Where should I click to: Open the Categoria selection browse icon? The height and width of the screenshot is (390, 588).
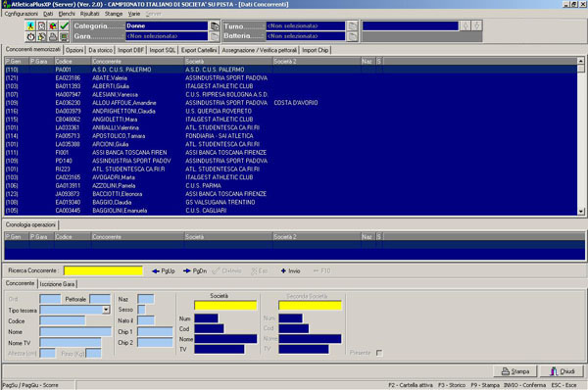(x=214, y=25)
